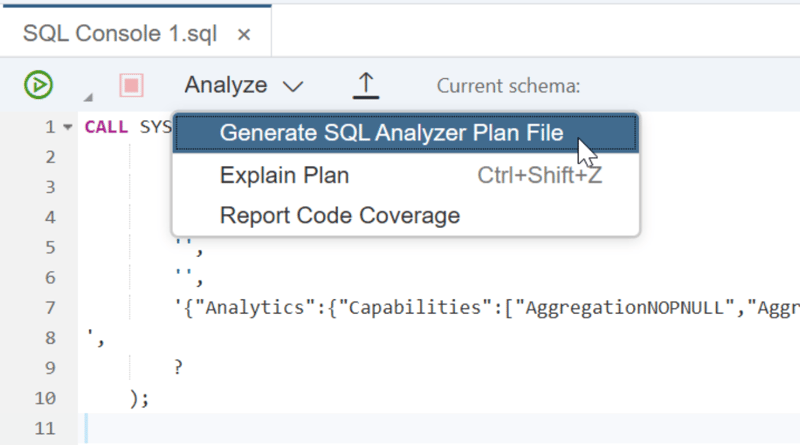This screenshot has height=445, width=800.
Task: Collapse code fold arrow on line 1
Action: 68,127
